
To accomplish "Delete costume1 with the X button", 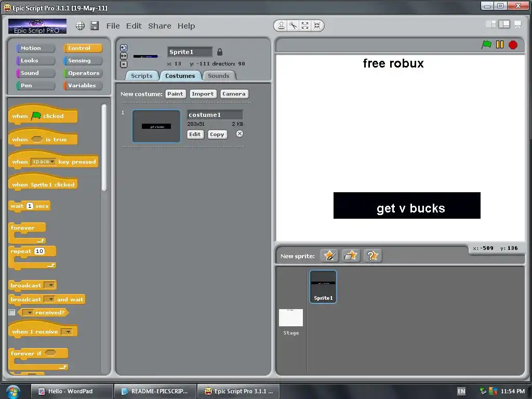I will point(240,134).
